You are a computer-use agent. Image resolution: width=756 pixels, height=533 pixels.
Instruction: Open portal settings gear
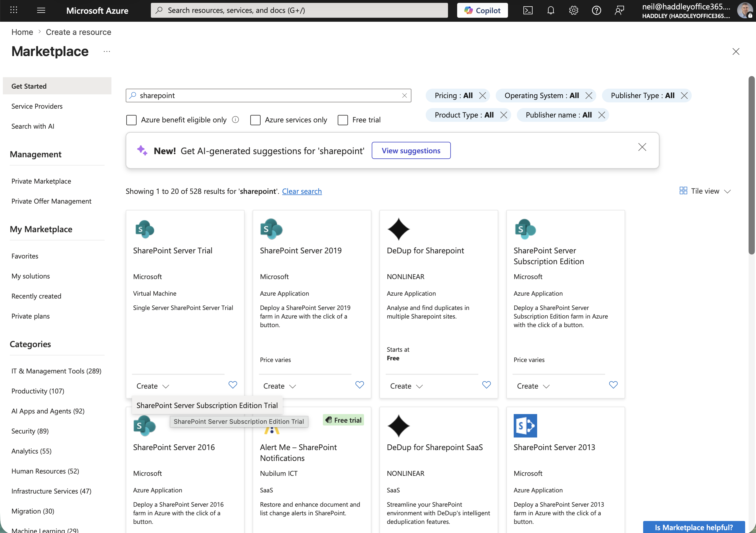click(x=574, y=10)
